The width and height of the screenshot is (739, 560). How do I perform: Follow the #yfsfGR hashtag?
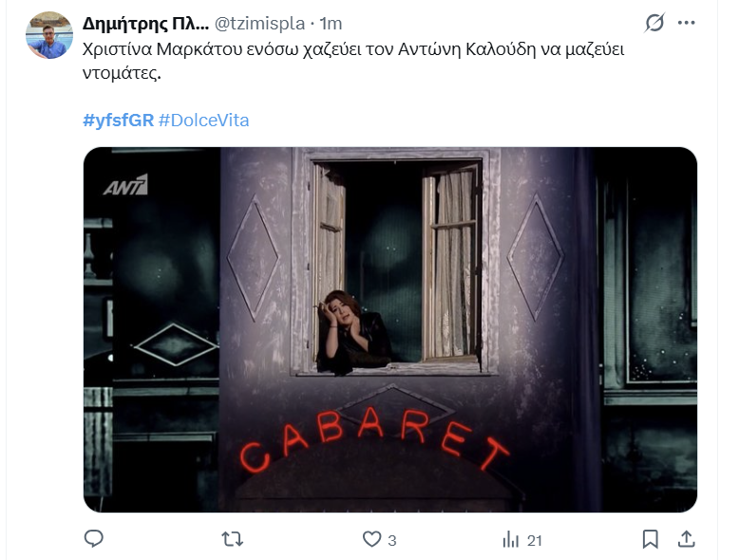pyautogui.click(x=119, y=121)
